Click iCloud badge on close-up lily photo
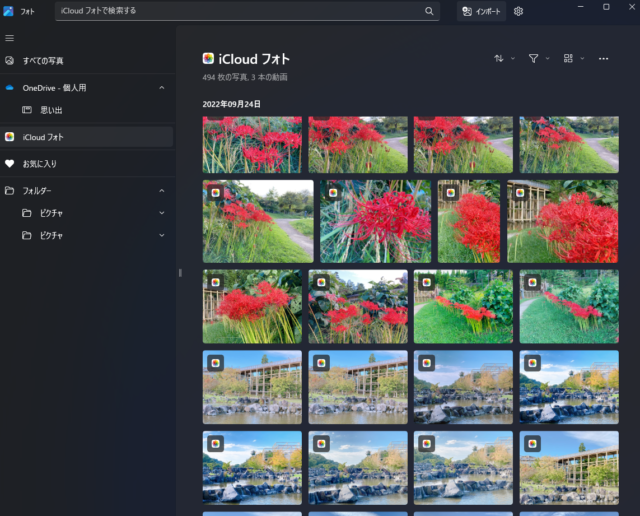The image size is (640, 516). (x=333, y=193)
